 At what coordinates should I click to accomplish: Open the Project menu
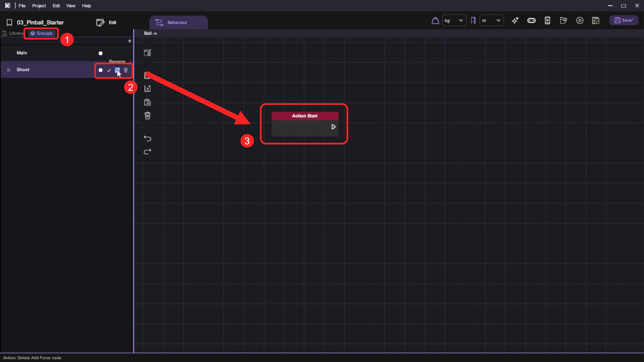[x=39, y=6]
